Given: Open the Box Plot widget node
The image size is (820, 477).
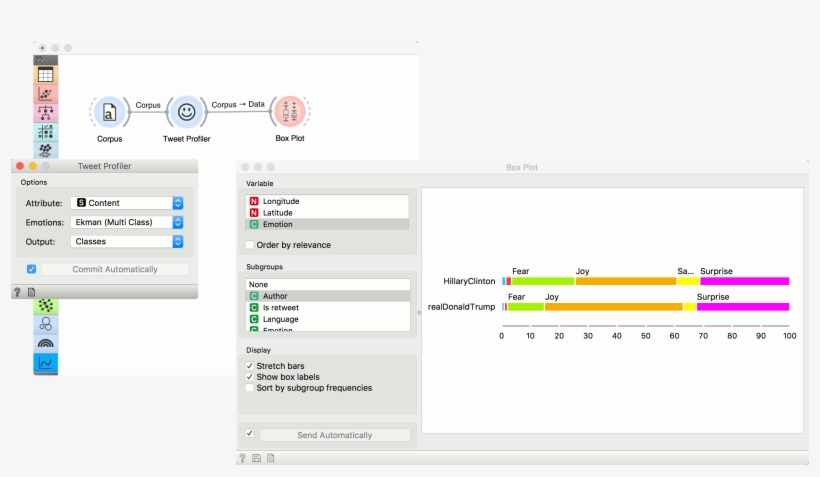Looking at the screenshot, I should click(290, 111).
